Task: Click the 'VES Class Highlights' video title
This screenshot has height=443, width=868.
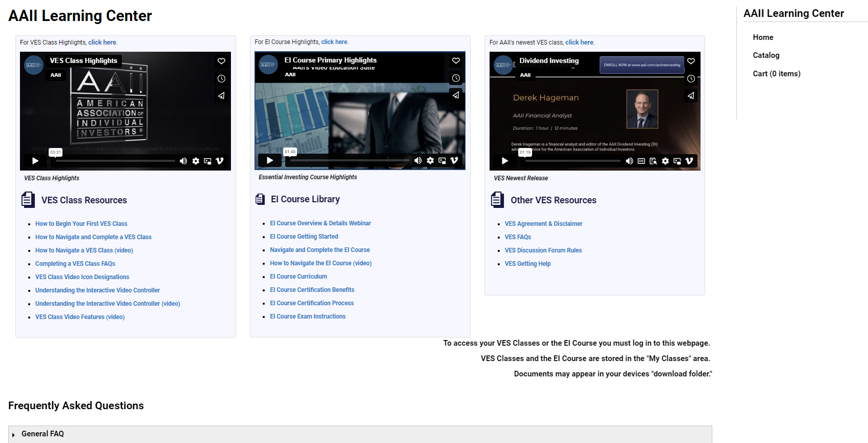Action: point(83,60)
